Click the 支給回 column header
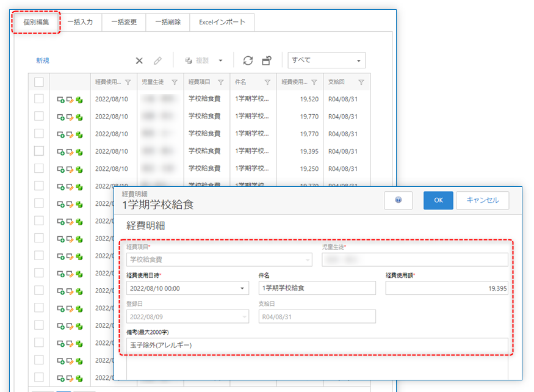The height and width of the screenshot is (392, 534). (336, 82)
